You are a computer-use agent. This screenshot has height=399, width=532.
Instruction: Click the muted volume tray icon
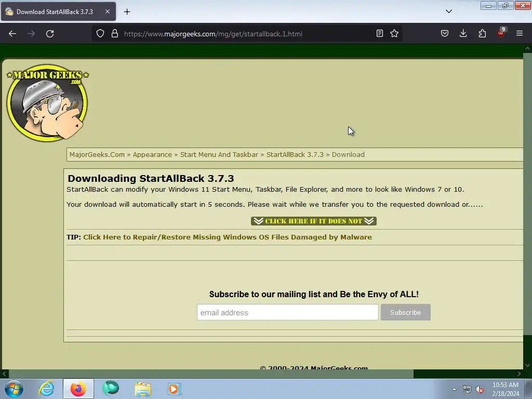480,390
